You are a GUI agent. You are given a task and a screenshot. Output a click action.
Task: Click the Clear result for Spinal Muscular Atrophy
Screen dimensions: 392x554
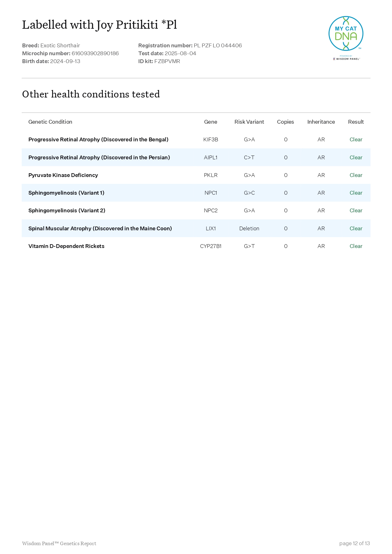point(356,228)
